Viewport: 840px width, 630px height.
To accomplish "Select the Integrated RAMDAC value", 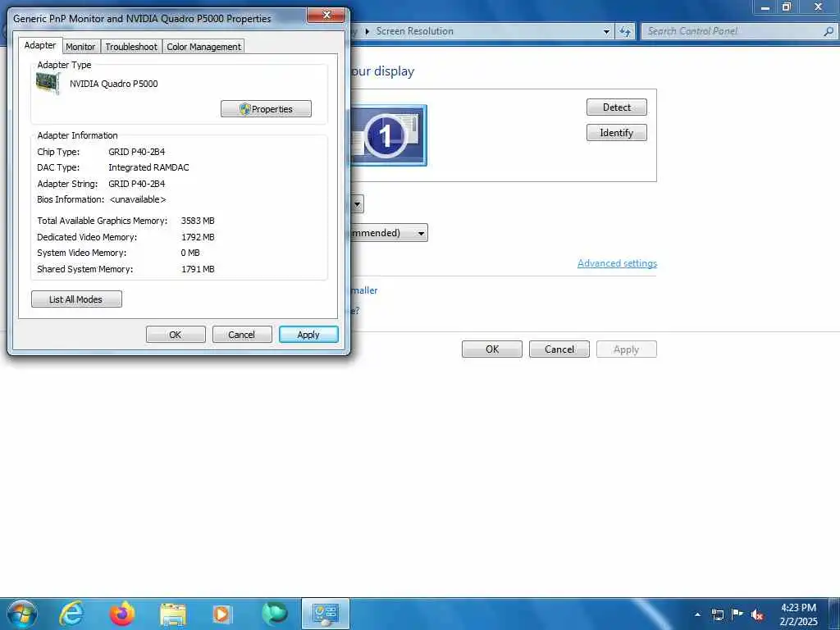I will 148,167.
